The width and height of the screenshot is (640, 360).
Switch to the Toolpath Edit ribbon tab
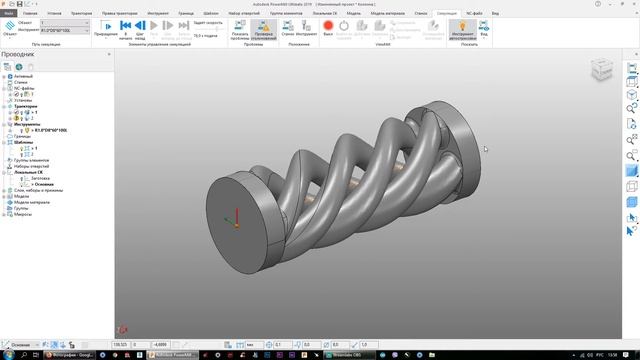coord(120,13)
